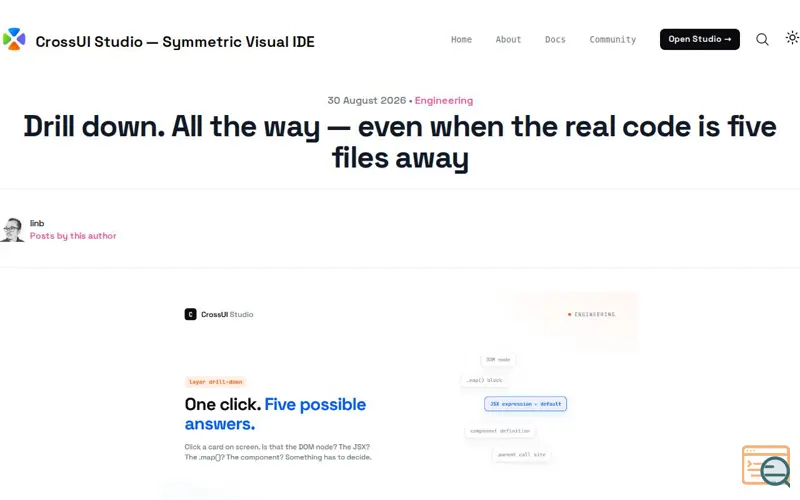Open linb author avatar
Viewport: 800px width, 500px height.
click(x=12, y=230)
